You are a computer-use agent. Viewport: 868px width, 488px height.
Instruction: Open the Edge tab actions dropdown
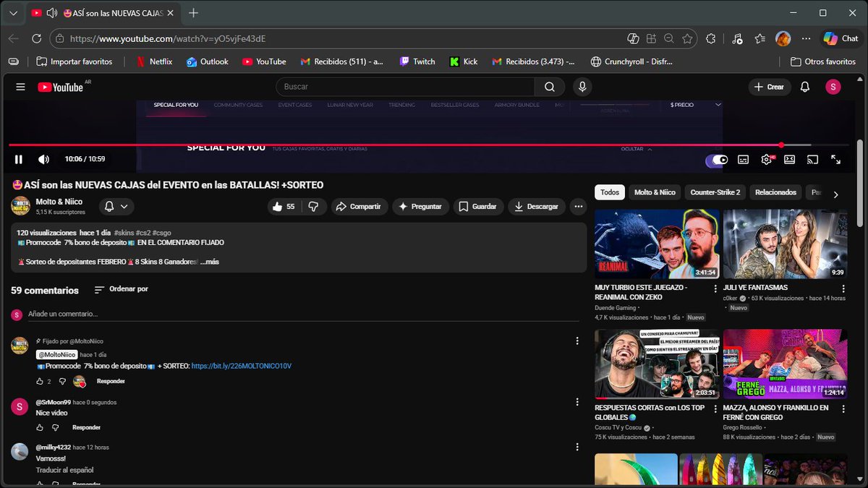(x=13, y=13)
